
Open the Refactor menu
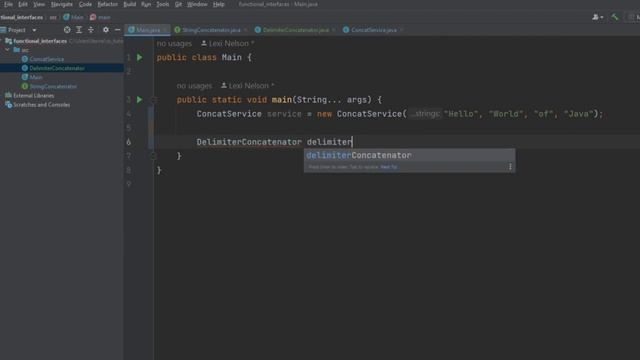107,4
